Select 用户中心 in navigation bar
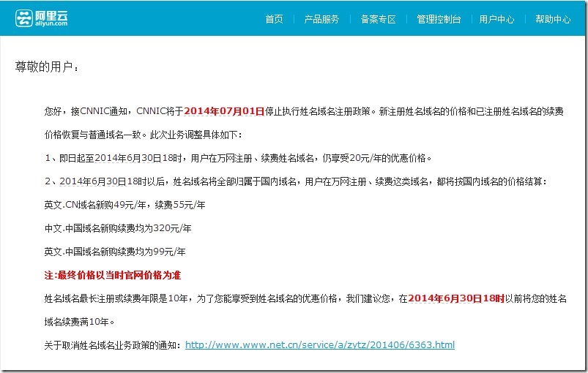 (496, 19)
